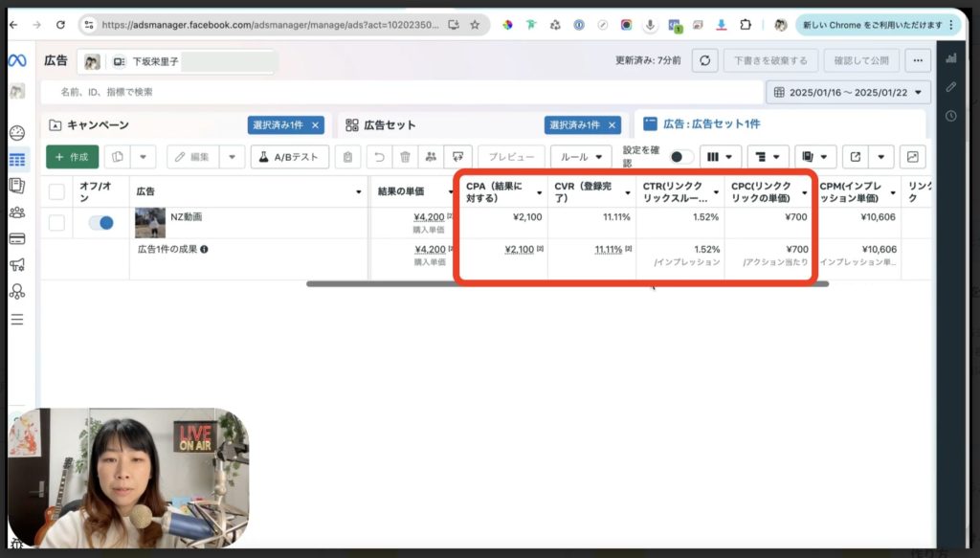This screenshot has height=558, width=980.
Task: Select the Edit pencil icon on right sidebar
Action: pyautogui.click(x=951, y=87)
